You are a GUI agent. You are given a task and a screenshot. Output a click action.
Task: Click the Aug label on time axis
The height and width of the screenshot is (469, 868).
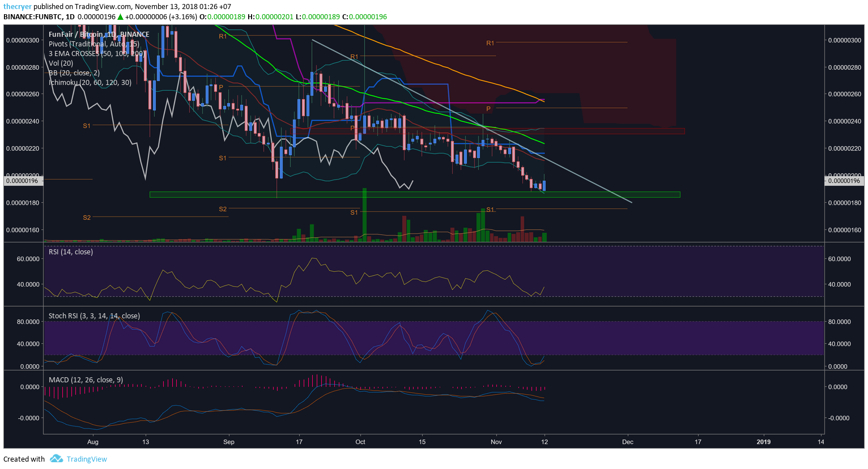point(93,442)
